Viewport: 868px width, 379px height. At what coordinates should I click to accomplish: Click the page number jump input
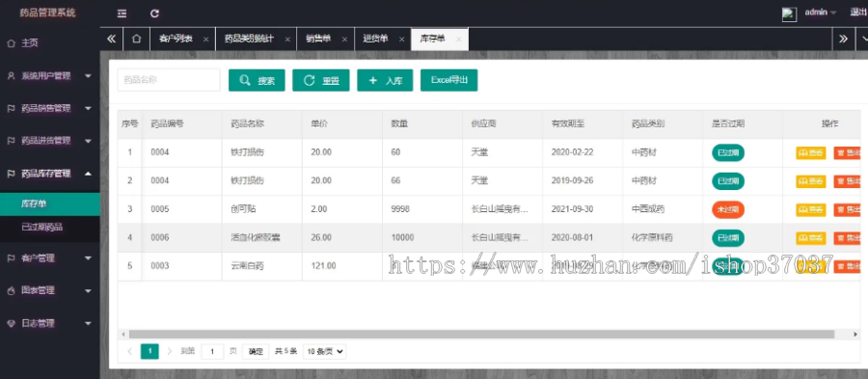click(212, 351)
